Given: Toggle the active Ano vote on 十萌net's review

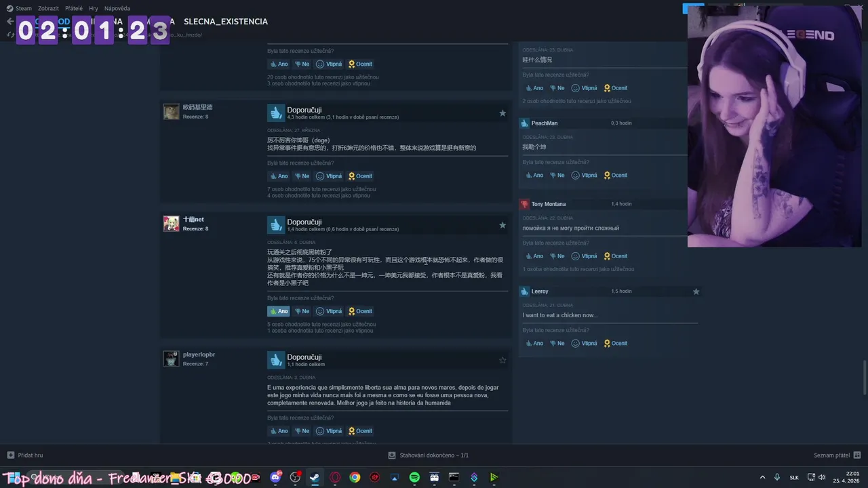Looking at the screenshot, I should click(x=279, y=311).
